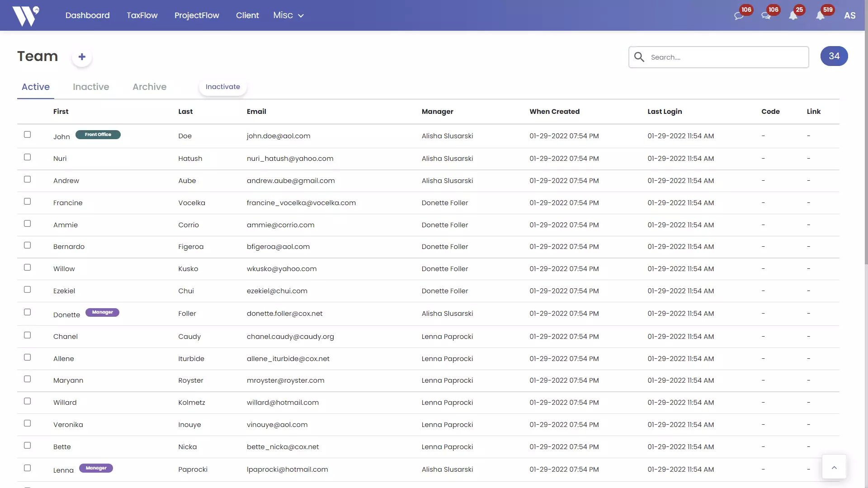The height and width of the screenshot is (488, 868).
Task: Tick the checkbox next to Lenna Paprocki
Action: (28, 468)
